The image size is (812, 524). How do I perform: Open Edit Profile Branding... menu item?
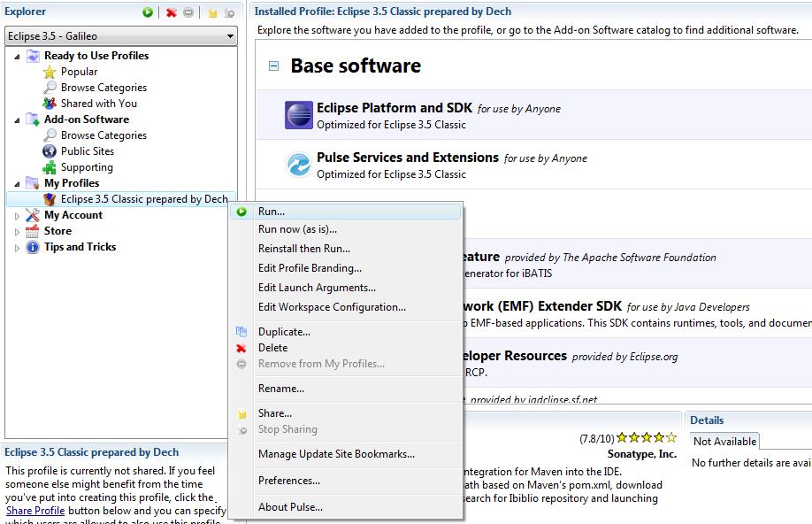tap(346, 268)
